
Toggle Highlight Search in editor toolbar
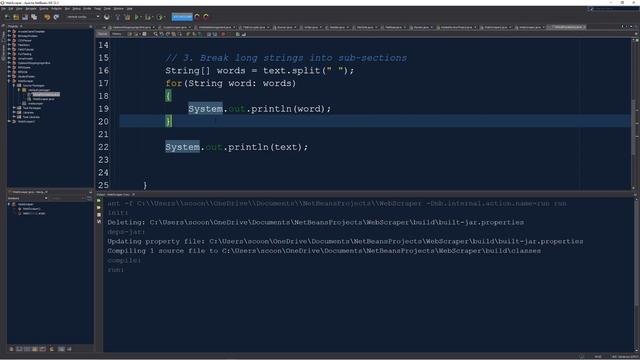[173, 34]
